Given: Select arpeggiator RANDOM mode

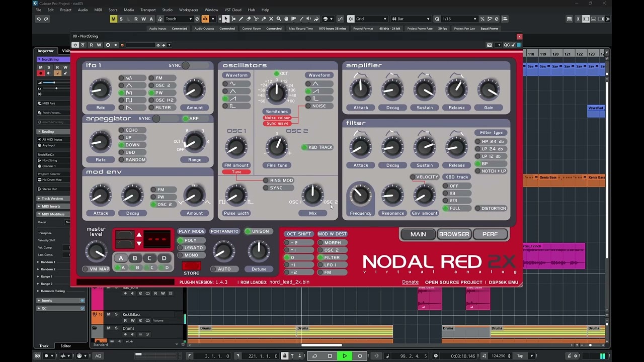Looking at the screenshot, I should coord(132,160).
